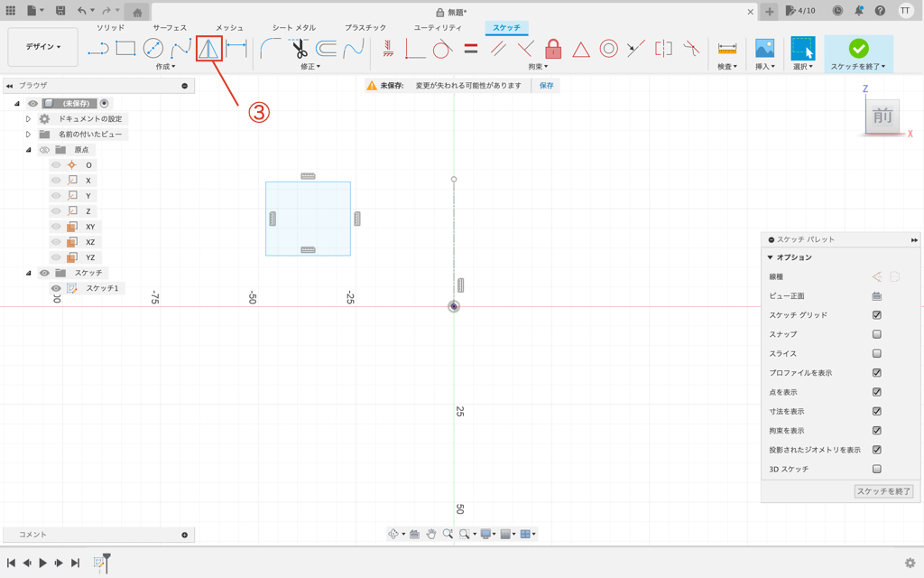Image resolution: width=924 pixels, height=578 pixels.
Task: Switch to the プラスチック tab
Action: click(x=365, y=28)
